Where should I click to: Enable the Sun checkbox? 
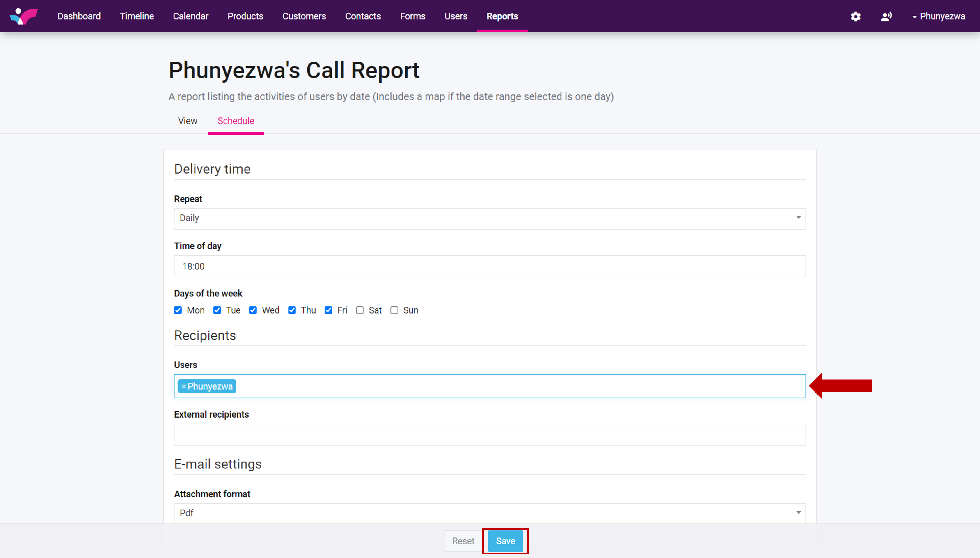394,310
